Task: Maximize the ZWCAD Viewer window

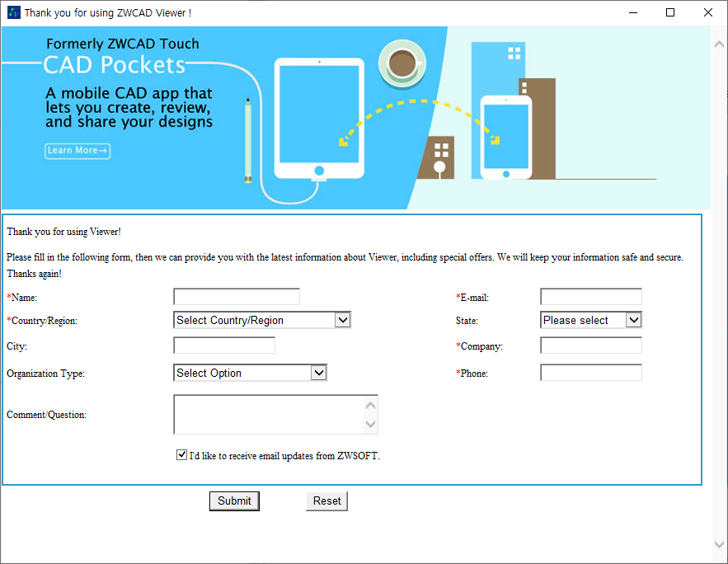Action: (670, 12)
